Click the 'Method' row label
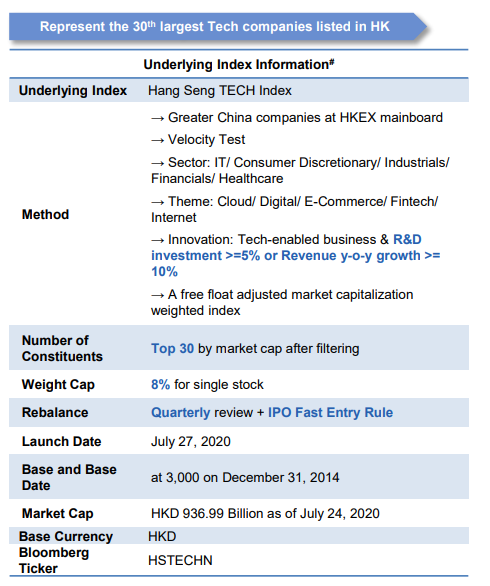This screenshot has width=490, height=586. [x=46, y=215]
